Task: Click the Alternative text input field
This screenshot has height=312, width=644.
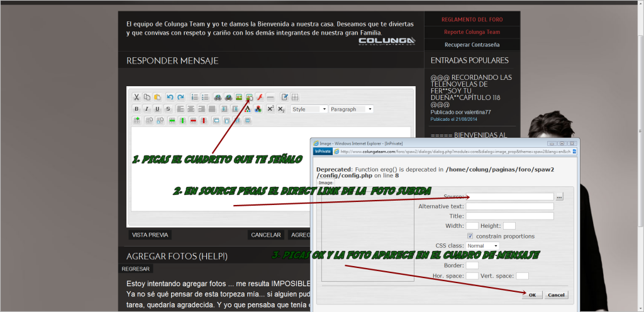Action: 509,206
